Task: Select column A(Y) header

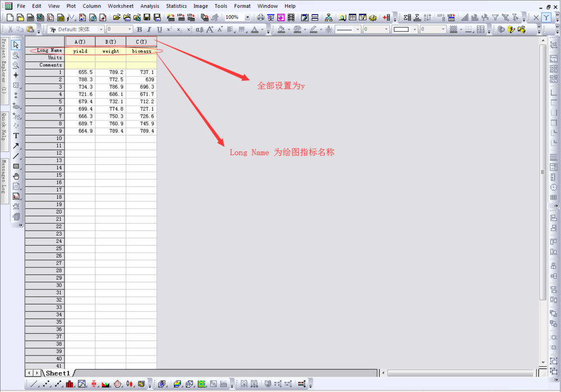Action: pos(80,41)
